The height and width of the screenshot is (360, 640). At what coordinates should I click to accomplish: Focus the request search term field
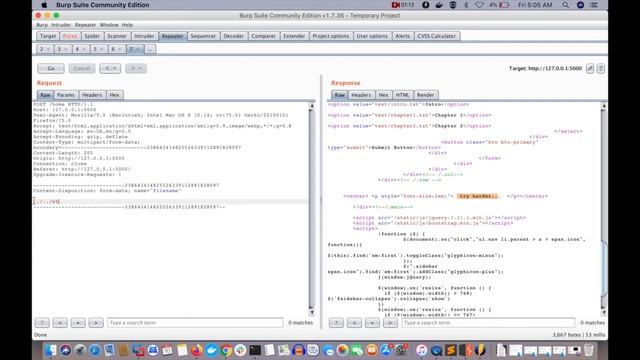[195, 323]
